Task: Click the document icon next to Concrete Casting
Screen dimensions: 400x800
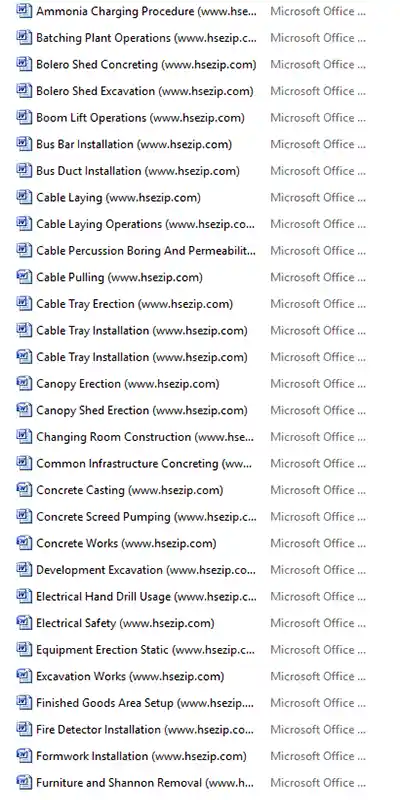Action: pyautogui.click(x=24, y=489)
